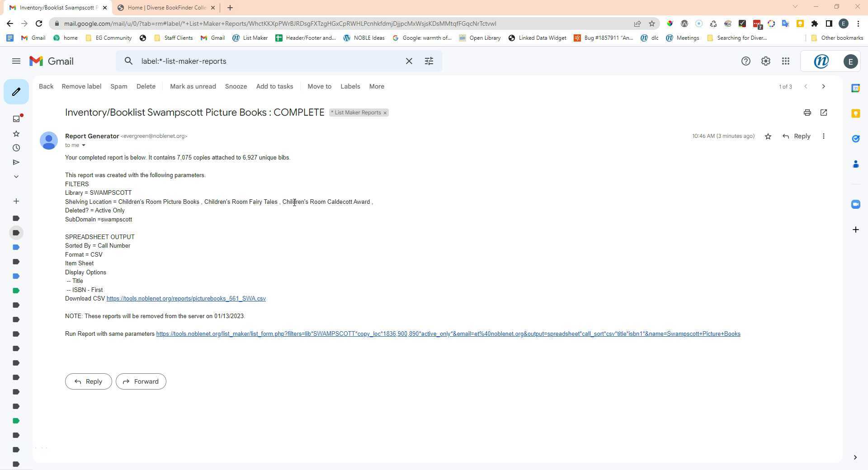Star the Report Generator message

(768, 136)
